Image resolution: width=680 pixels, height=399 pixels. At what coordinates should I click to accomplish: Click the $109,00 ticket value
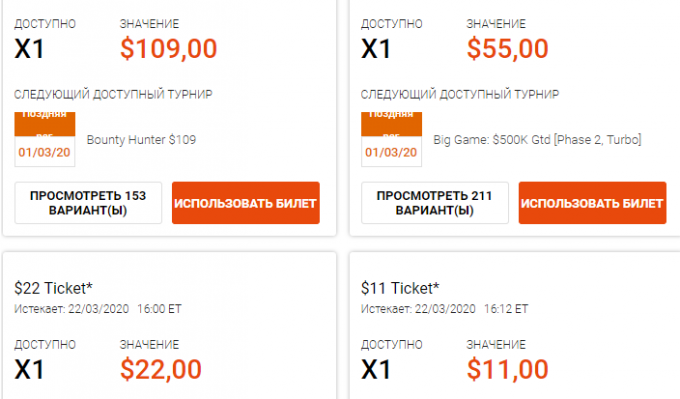(x=168, y=48)
